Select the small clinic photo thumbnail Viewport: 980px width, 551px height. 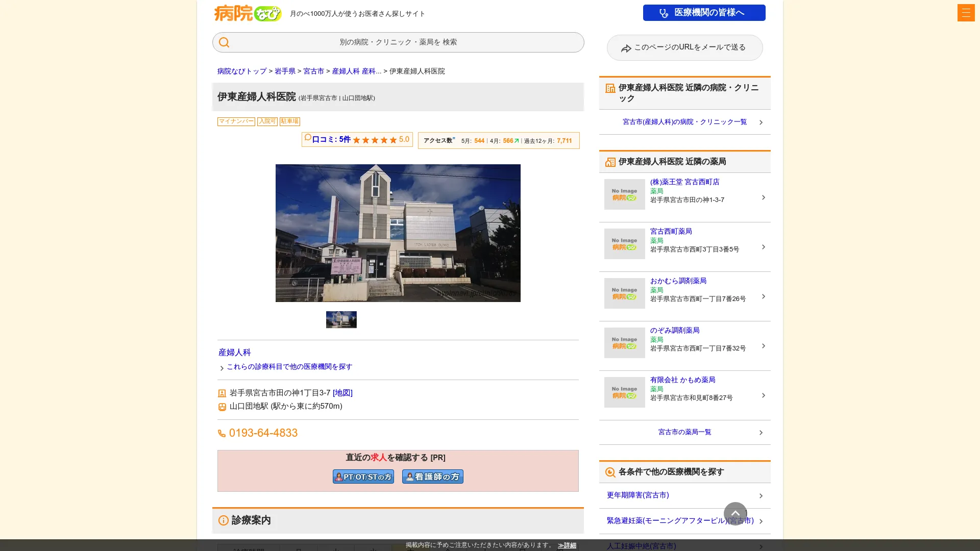(341, 319)
